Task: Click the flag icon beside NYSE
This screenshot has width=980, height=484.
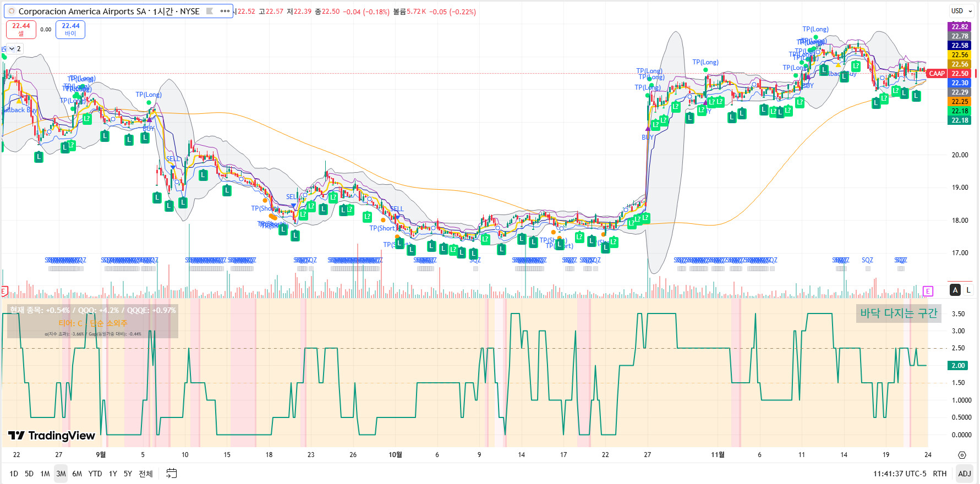Action: tap(210, 11)
